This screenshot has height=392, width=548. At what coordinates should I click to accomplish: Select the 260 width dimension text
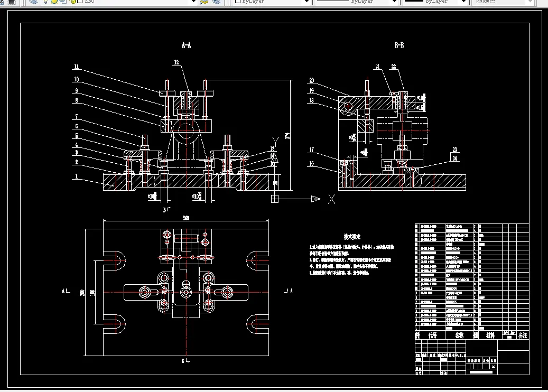[186, 218]
